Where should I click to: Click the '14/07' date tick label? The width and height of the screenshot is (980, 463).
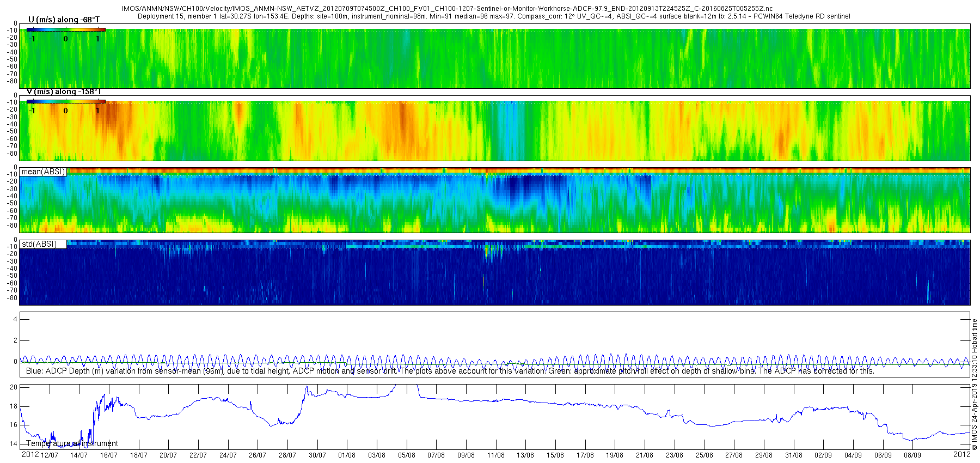pos(79,455)
